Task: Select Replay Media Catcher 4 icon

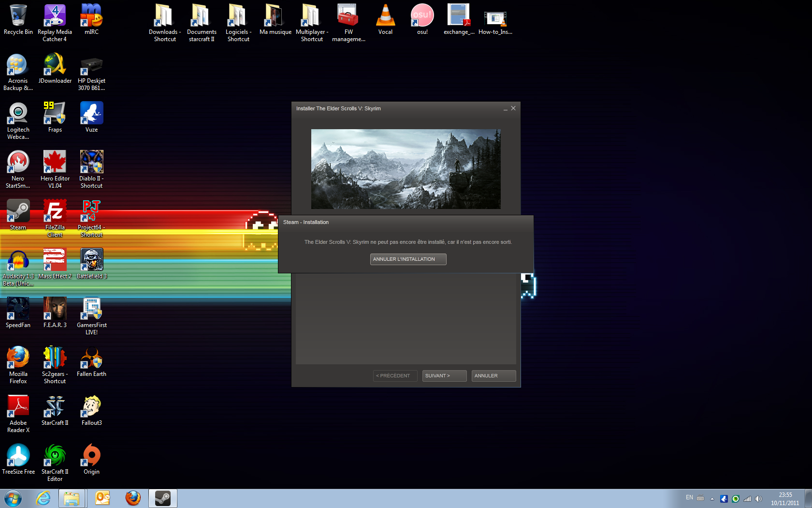Action: pos(55,23)
